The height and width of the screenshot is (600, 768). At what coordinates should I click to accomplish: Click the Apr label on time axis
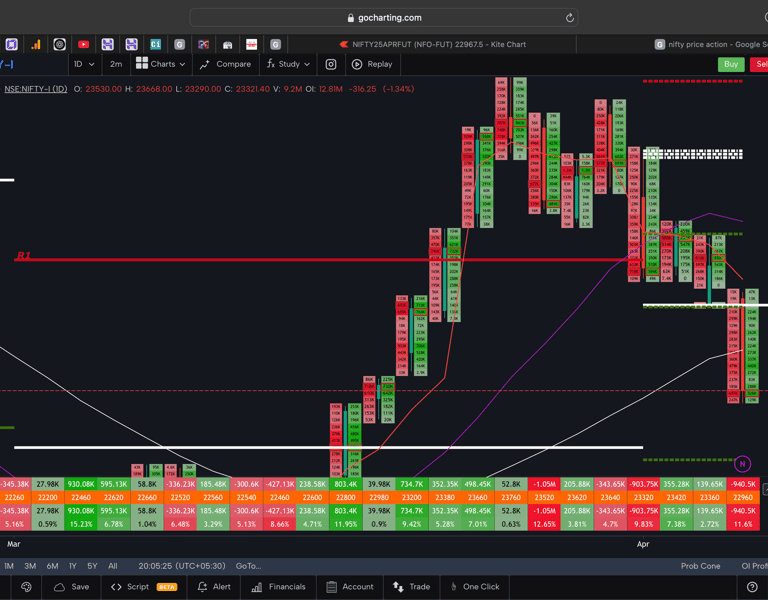pos(643,544)
